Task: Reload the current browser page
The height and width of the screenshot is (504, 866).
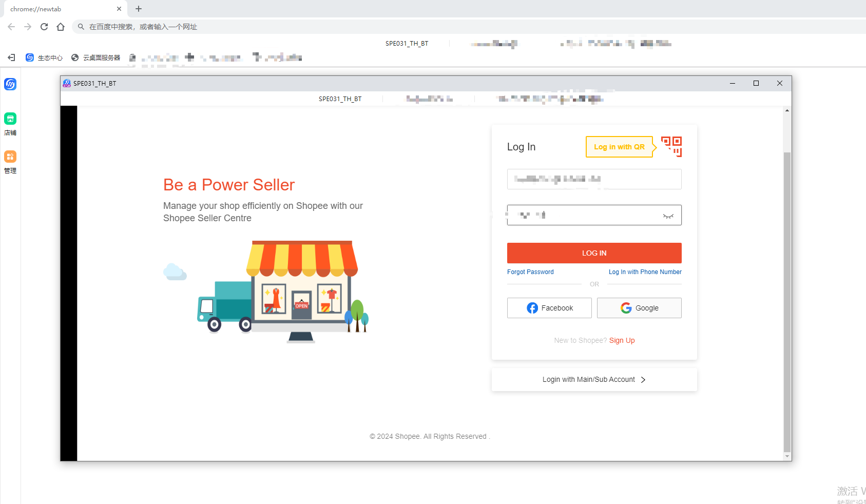Action: pos(44,27)
